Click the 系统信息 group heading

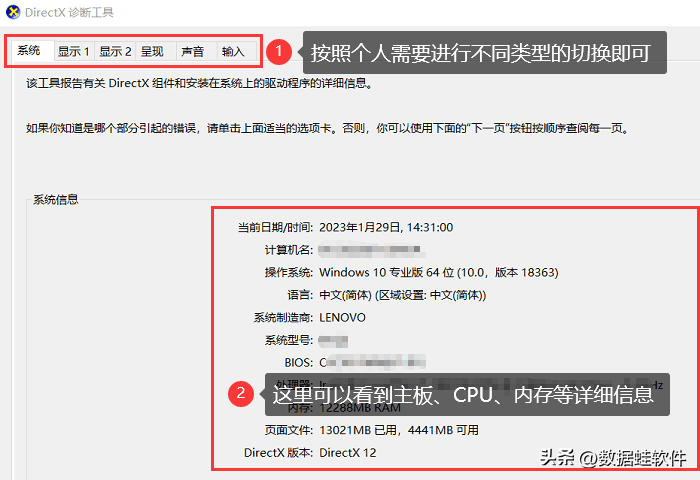tap(56, 200)
